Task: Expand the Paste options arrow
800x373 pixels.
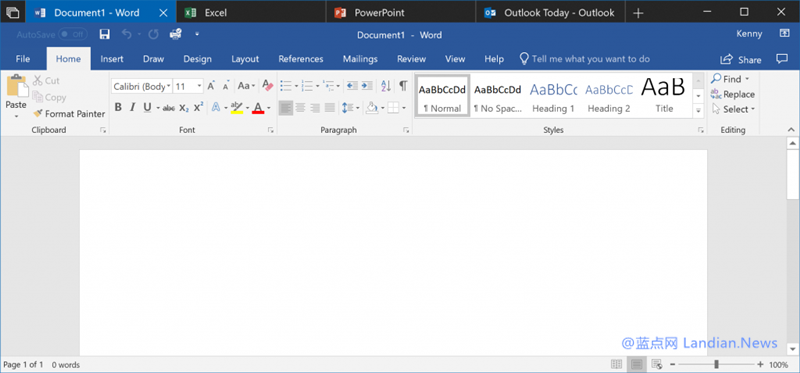Action: coord(16,116)
